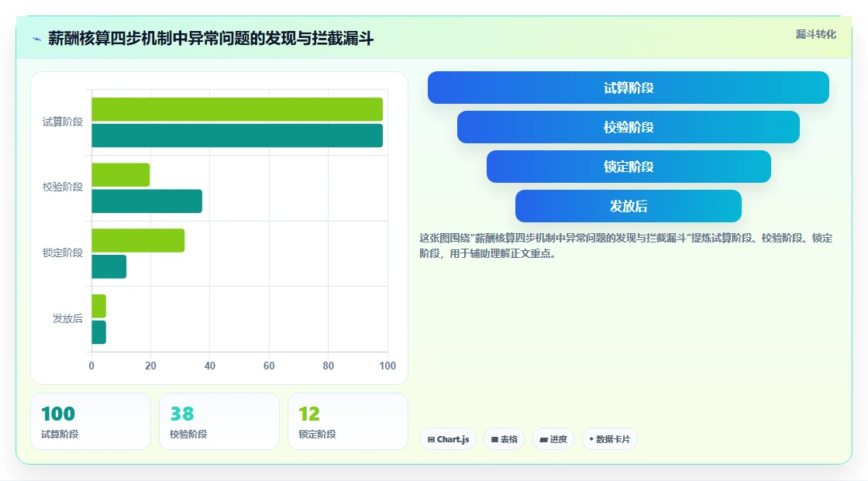
Task: Click the 漏斗转化 label at top right
Action: coord(815,34)
